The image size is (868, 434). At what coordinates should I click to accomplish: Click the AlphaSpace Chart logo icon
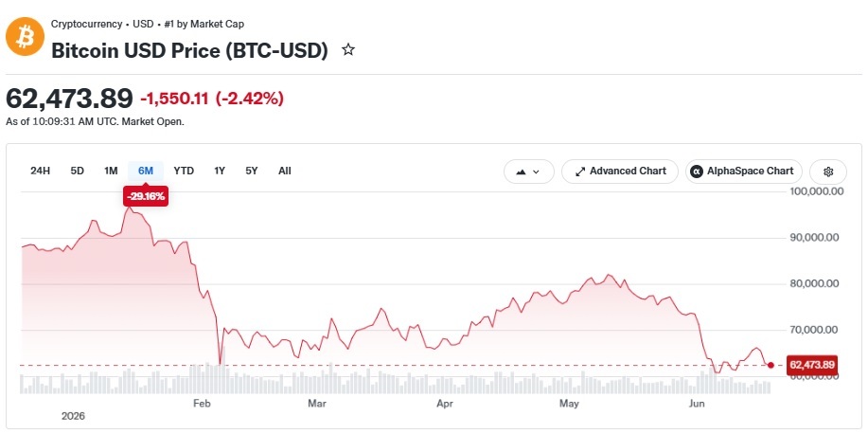coord(697,172)
